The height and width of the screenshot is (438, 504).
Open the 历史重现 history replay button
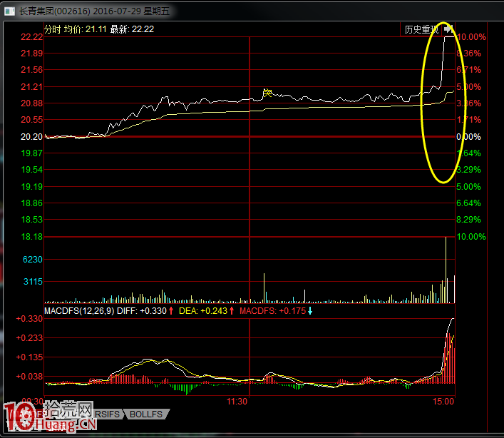pos(421,29)
